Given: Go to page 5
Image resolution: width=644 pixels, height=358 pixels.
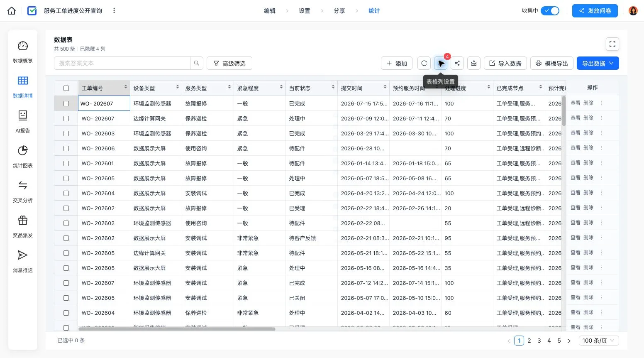Looking at the screenshot, I should (x=559, y=341).
